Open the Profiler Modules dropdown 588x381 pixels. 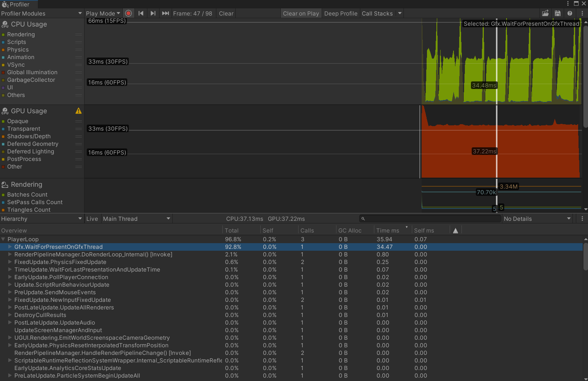[x=42, y=13]
